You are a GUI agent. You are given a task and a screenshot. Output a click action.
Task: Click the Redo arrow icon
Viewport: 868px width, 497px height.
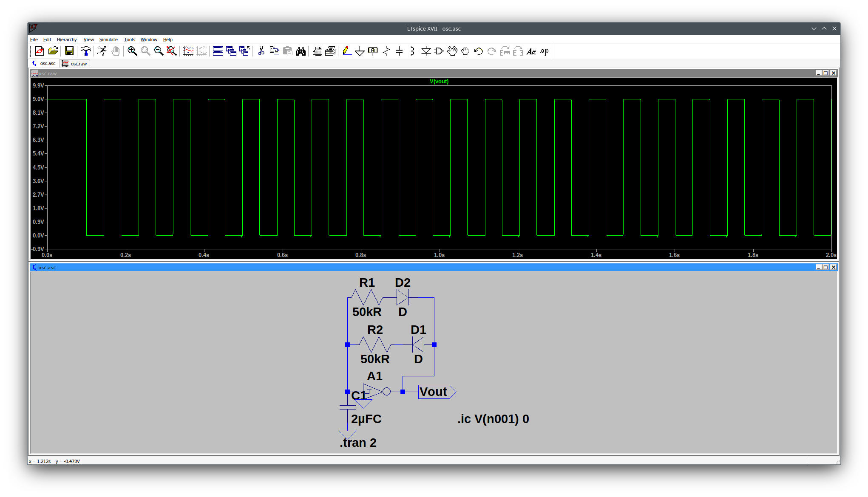click(x=492, y=51)
